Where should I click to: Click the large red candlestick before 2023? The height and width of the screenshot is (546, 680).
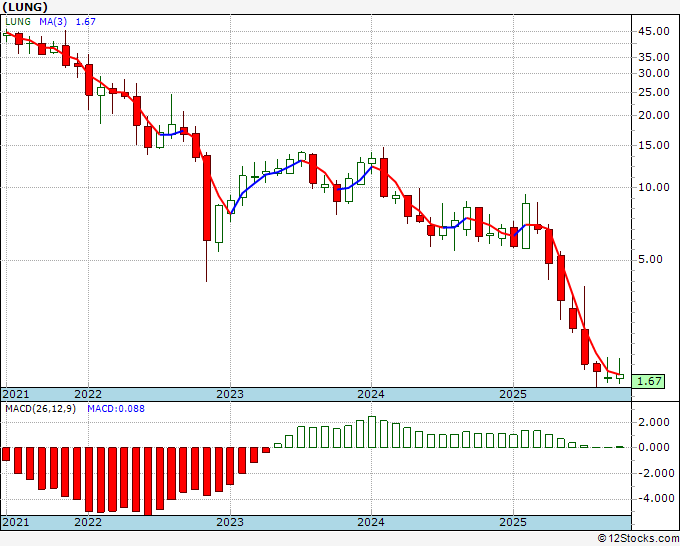click(207, 198)
